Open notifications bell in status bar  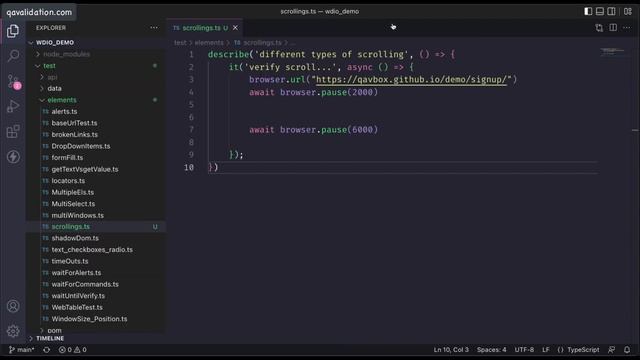pyautogui.click(x=627, y=350)
